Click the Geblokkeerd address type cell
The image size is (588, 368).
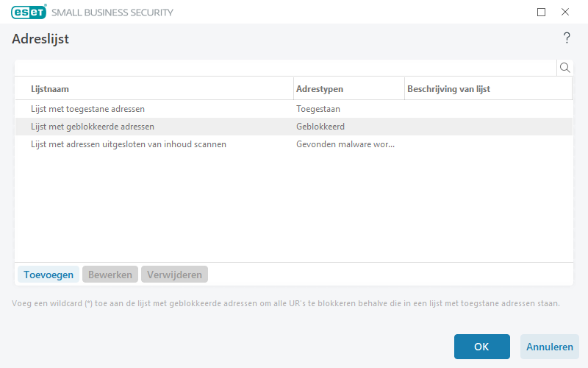[x=320, y=127]
